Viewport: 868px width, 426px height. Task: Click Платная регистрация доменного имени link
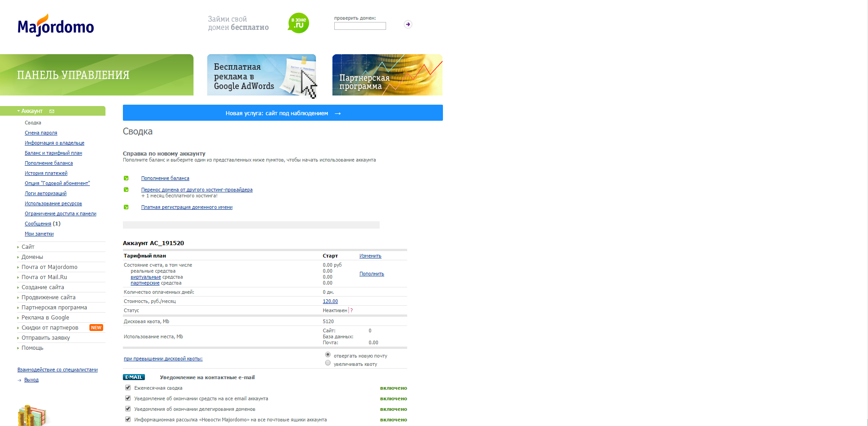187,207
